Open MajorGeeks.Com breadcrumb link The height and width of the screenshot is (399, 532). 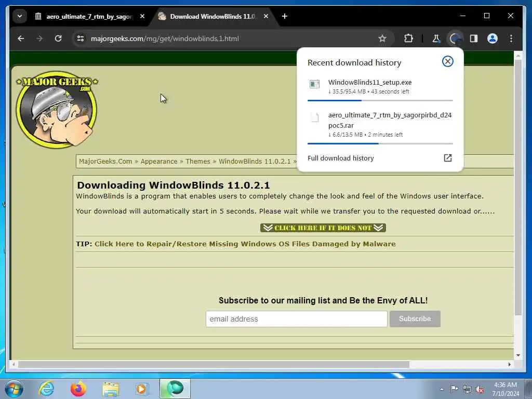(105, 162)
